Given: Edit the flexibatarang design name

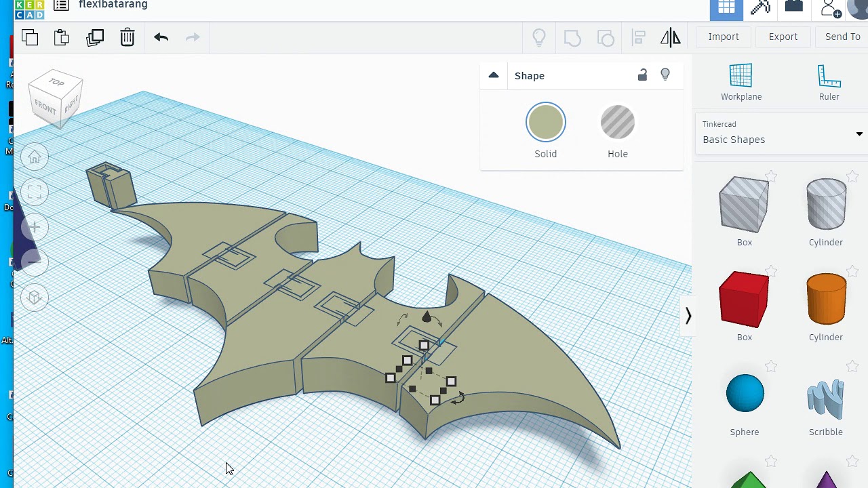Looking at the screenshot, I should click(113, 5).
